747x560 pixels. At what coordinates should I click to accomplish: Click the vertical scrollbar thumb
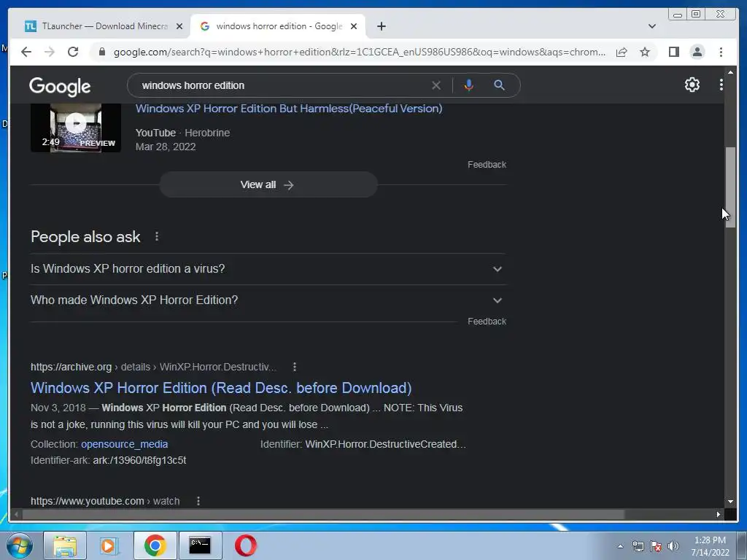coord(730,187)
